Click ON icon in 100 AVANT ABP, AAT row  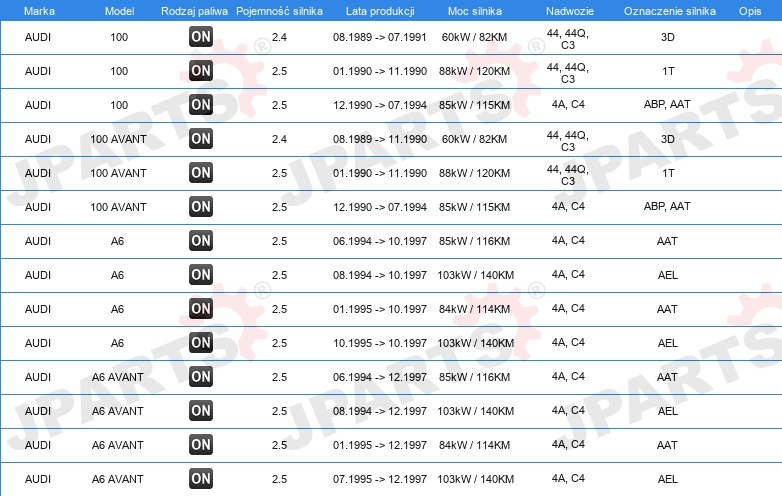[201, 207]
